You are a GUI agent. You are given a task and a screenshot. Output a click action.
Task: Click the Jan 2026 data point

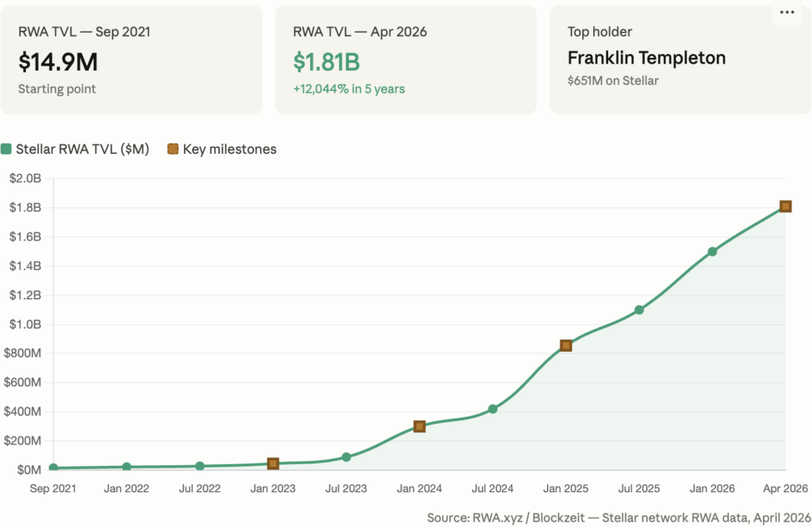(712, 252)
